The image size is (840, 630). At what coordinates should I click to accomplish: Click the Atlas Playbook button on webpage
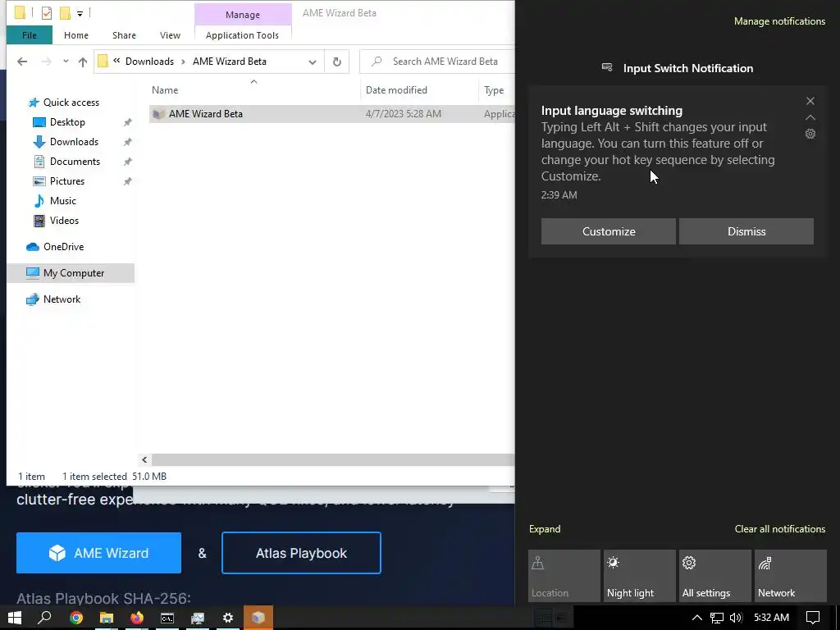point(301,553)
